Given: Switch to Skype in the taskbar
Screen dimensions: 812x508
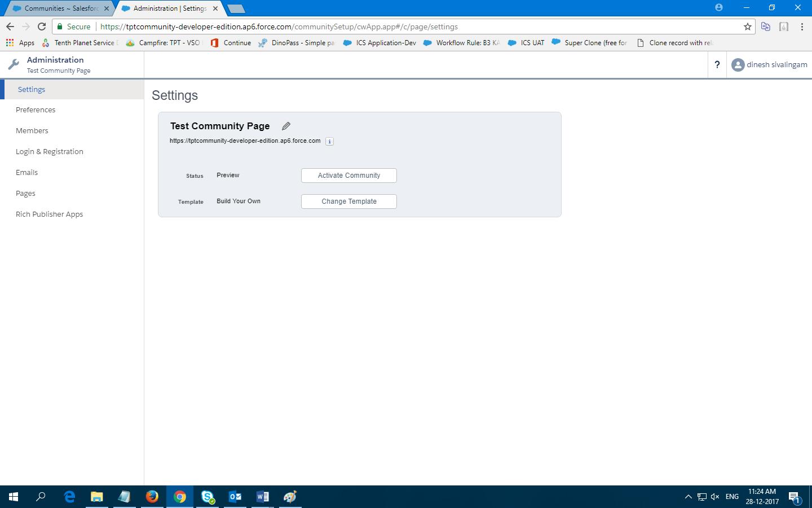Looking at the screenshot, I should coord(208,497).
